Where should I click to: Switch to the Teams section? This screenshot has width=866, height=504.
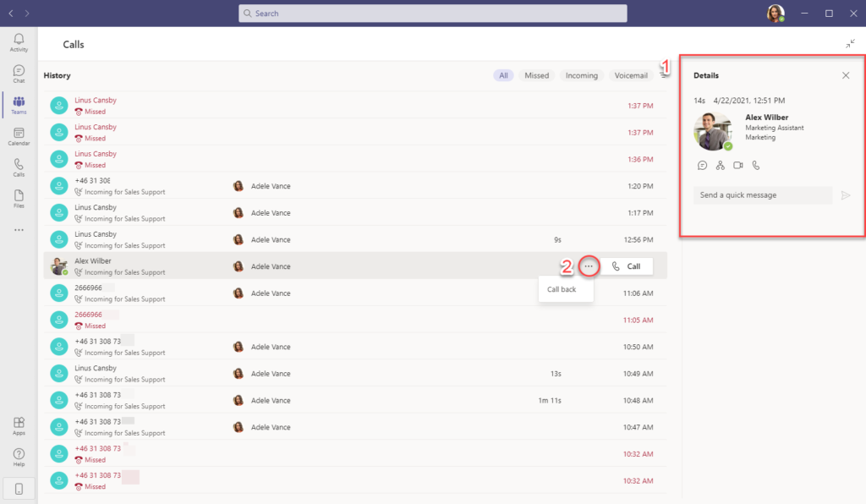click(x=19, y=105)
